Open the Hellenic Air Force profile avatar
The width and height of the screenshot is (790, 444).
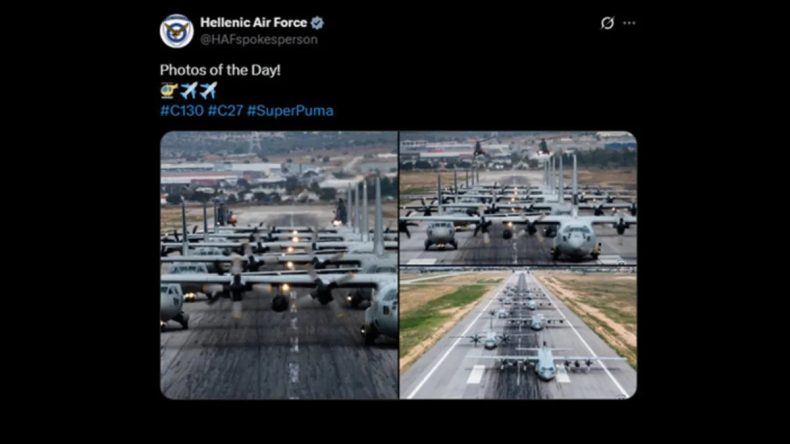pos(176,31)
